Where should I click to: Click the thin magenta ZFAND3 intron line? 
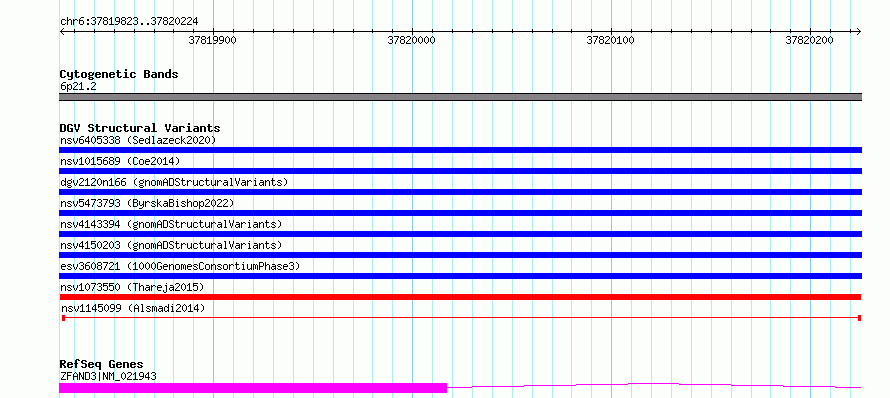[x=654, y=386]
